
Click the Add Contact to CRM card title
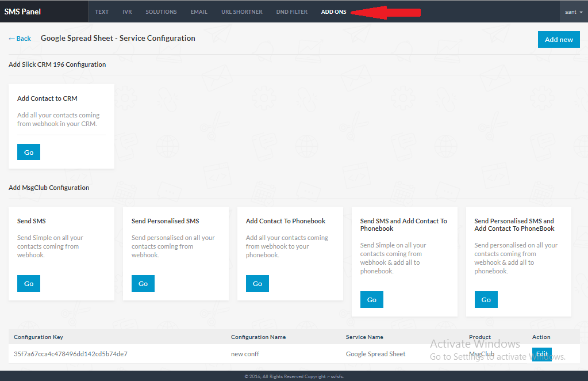click(47, 98)
